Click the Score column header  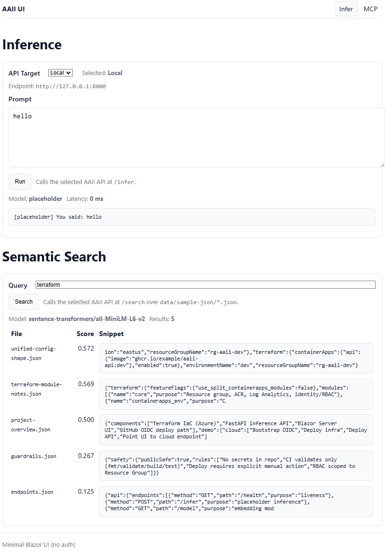[85, 334]
